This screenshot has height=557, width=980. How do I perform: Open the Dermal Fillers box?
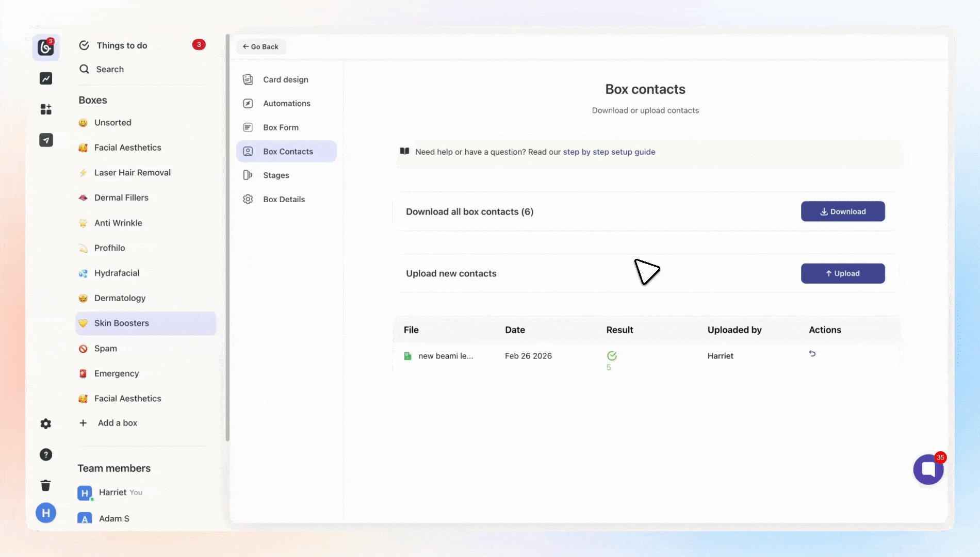145,198
